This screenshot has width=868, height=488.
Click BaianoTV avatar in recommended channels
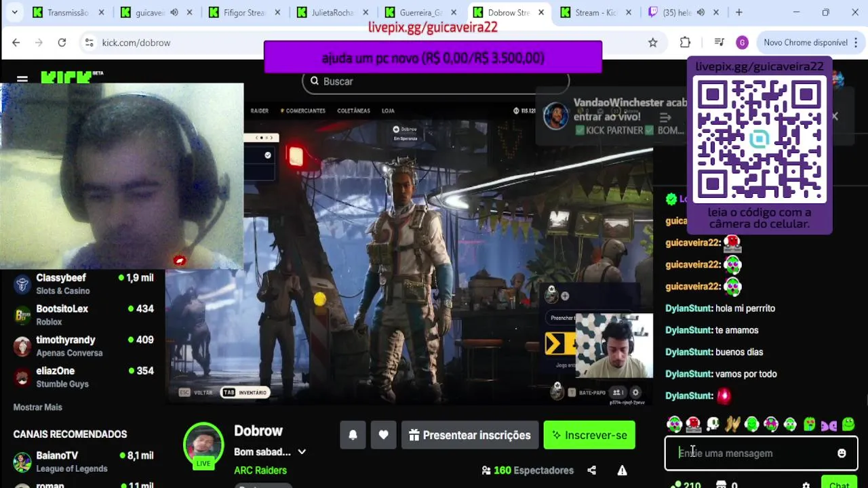pyautogui.click(x=23, y=462)
